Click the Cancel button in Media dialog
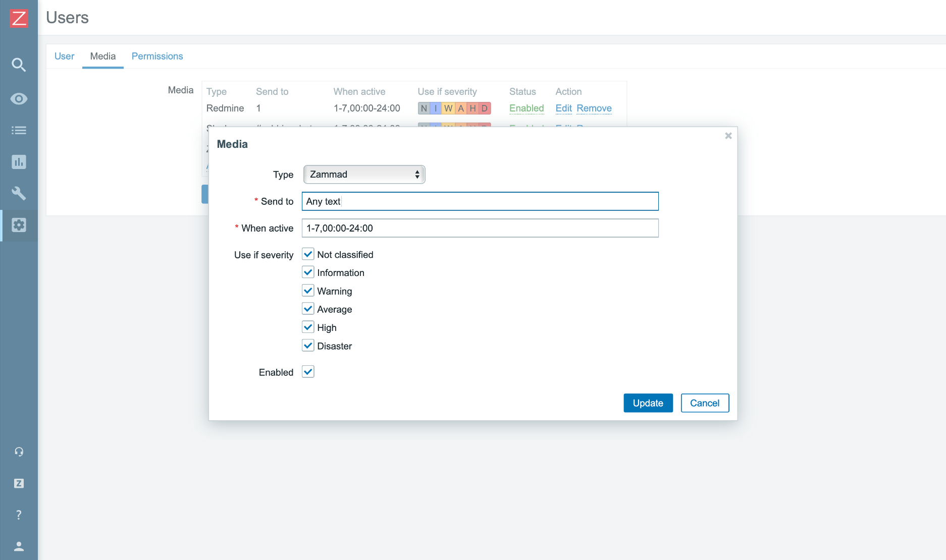Image resolution: width=946 pixels, height=560 pixels. tap(705, 403)
